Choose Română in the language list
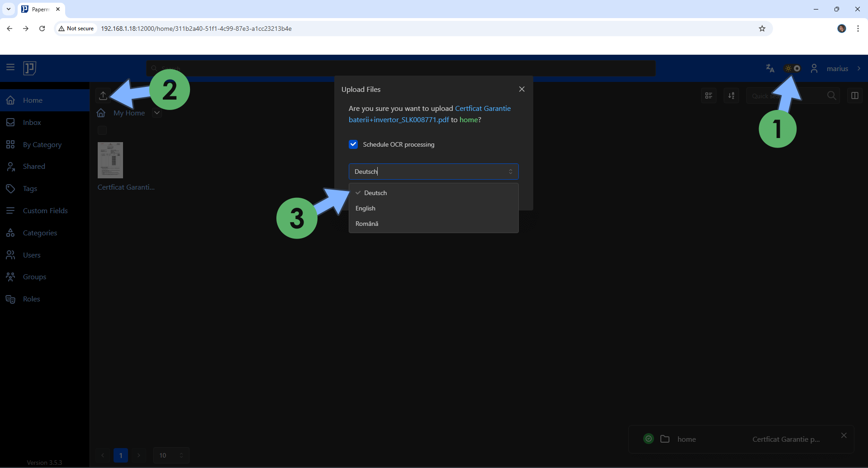The width and height of the screenshot is (868, 468). click(367, 224)
